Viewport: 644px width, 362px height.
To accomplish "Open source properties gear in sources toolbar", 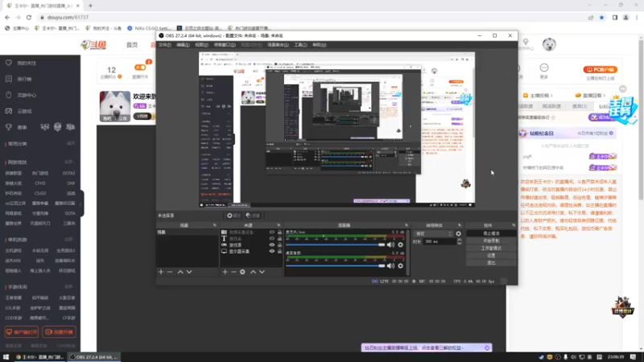I will [242, 272].
